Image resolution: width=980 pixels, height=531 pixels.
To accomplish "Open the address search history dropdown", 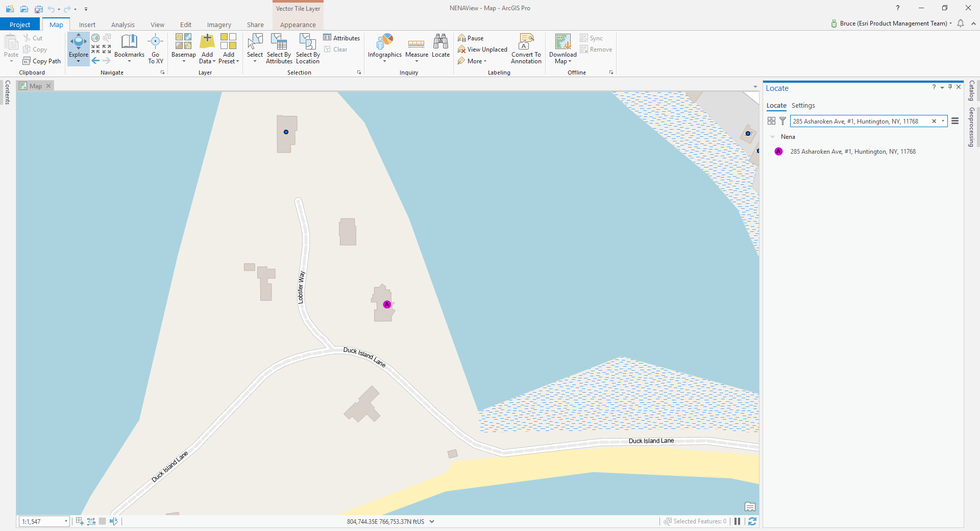I will coord(943,121).
